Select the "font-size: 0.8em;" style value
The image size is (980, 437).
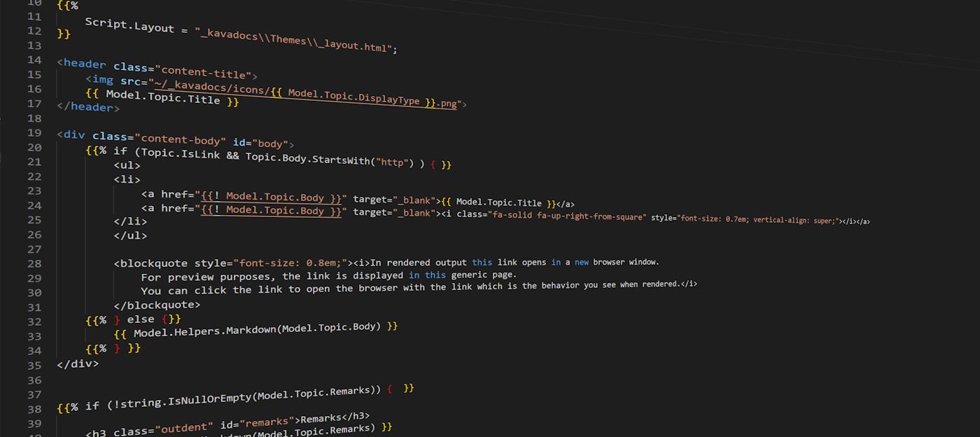click(290, 263)
